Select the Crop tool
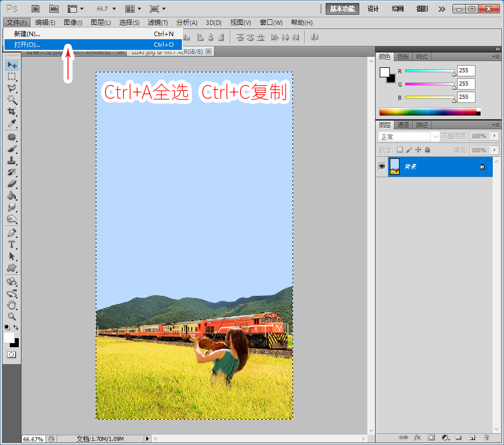504x445 pixels. [x=12, y=112]
